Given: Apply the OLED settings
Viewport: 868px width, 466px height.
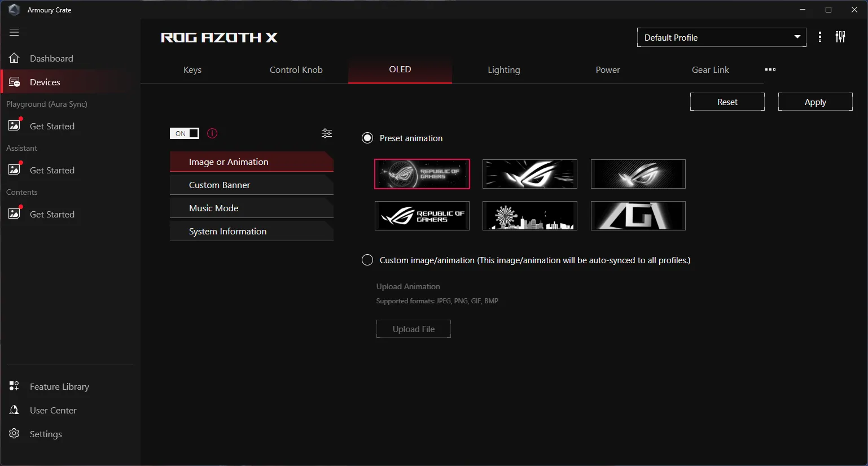Looking at the screenshot, I should click(x=816, y=102).
